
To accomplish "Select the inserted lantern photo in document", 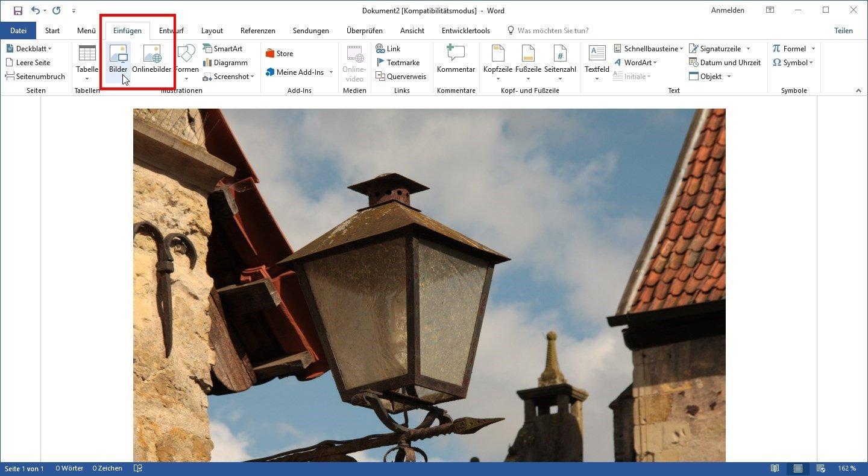I will click(429, 285).
